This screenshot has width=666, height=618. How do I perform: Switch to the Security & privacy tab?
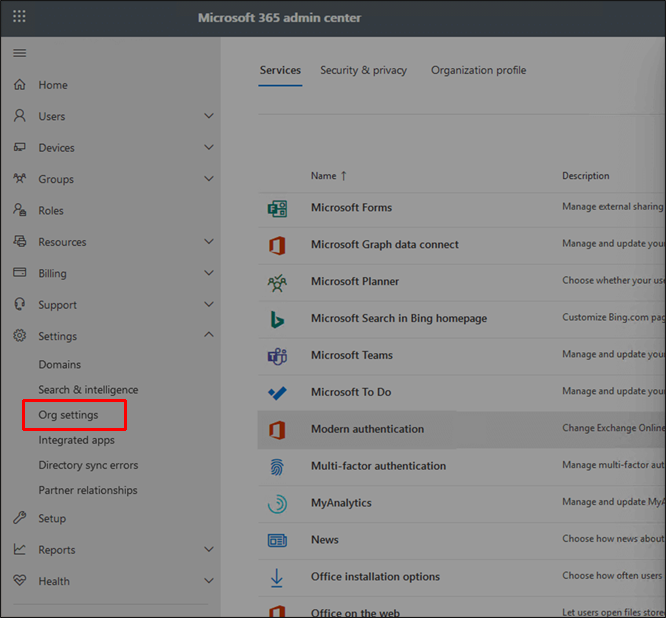point(363,70)
